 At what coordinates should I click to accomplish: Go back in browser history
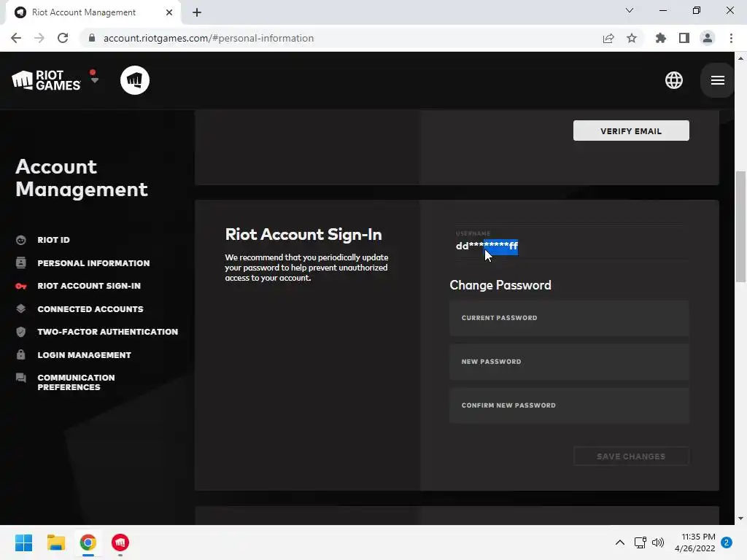coord(16,38)
